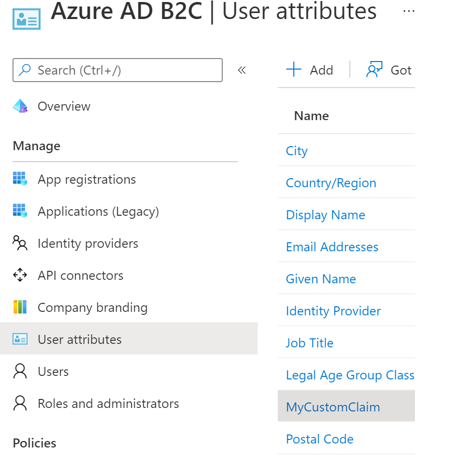Screen dimensions: 474x476
Task: Select User attributes menu item
Action: [80, 339]
